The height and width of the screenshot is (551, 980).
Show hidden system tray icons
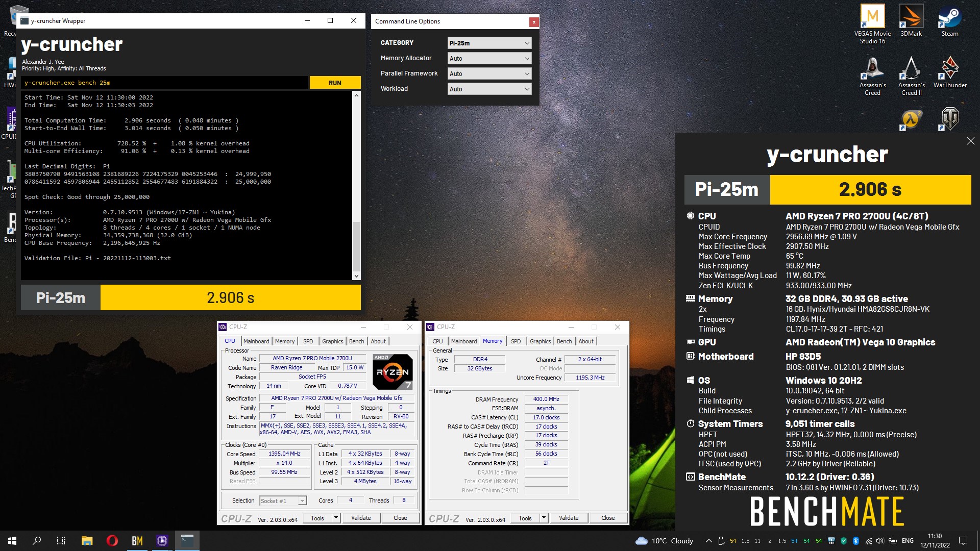(x=708, y=541)
